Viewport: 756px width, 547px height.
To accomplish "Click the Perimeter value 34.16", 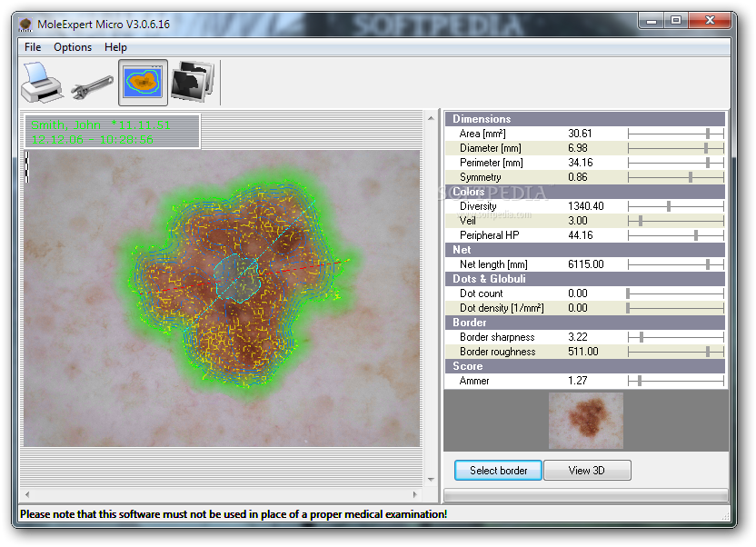I will click(x=581, y=163).
